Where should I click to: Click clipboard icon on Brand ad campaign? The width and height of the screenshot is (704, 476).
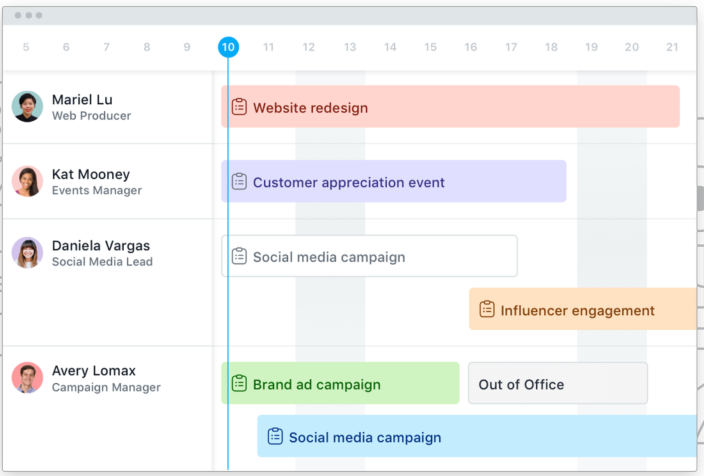[239, 383]
